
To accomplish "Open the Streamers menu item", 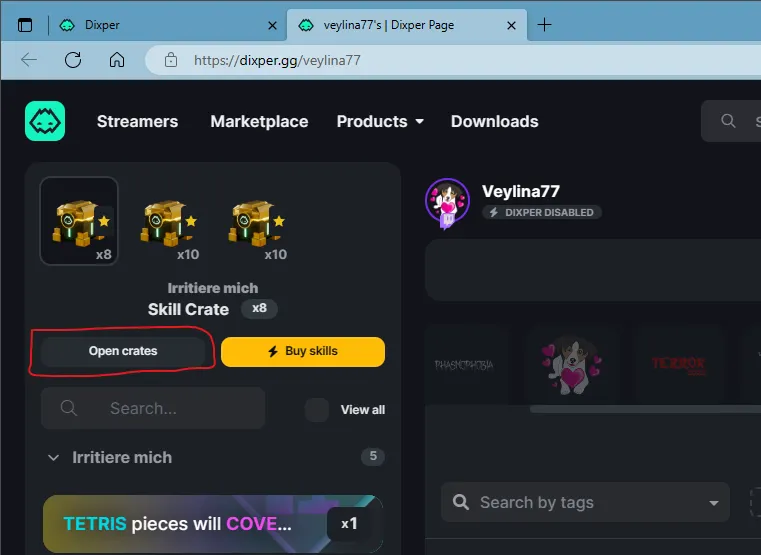I will 137,121.
